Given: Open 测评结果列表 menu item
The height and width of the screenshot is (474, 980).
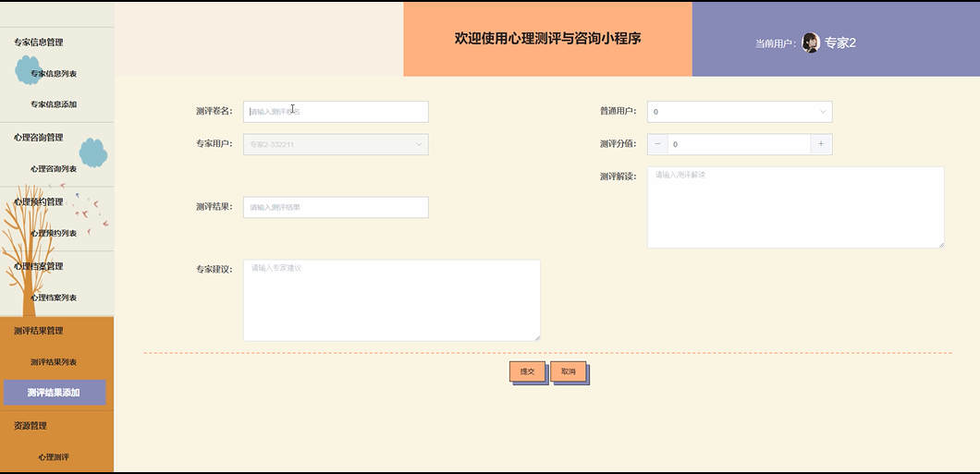Looking at the screenshot, I should click(x=54, y=362).
